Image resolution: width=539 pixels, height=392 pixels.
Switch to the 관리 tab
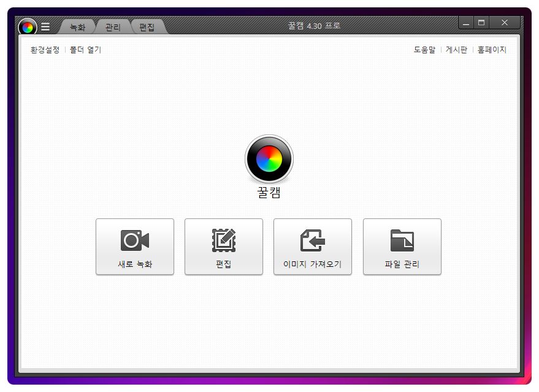click(x=113, y=27)
